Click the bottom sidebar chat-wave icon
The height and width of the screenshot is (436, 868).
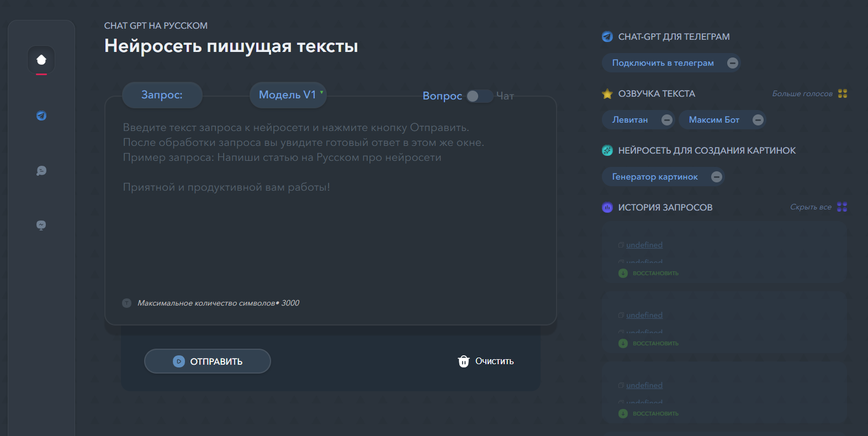pyautogui.click(x=41, y=225)
